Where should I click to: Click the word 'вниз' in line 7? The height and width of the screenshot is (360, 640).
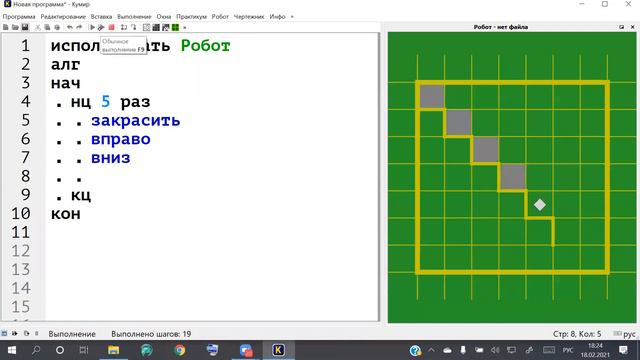coord(111,158)
